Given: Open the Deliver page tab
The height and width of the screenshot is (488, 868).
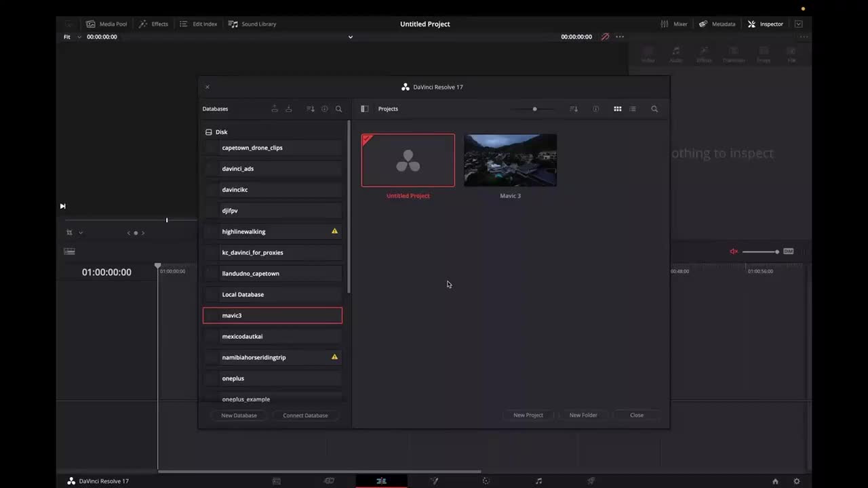Looking at the screenshot, I should click(x=591, y=481).
